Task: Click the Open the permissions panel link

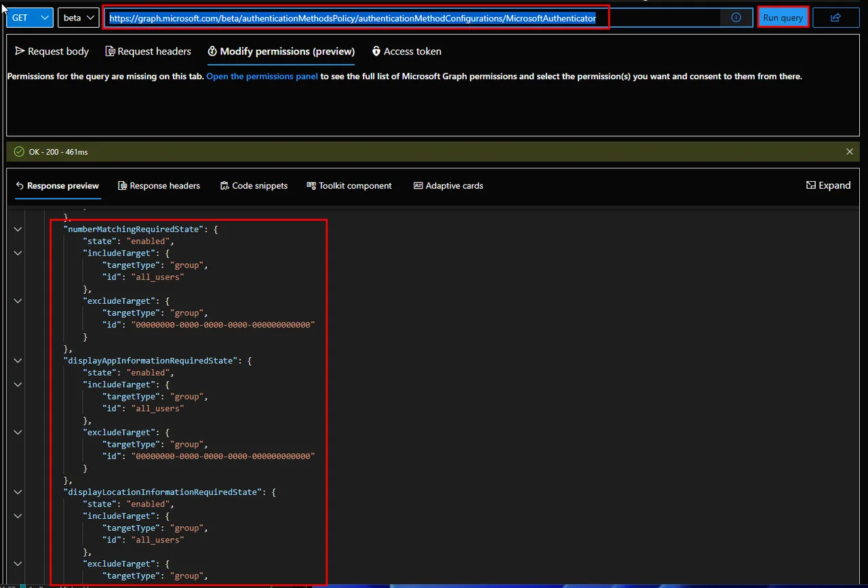Action: coord(262,77)
